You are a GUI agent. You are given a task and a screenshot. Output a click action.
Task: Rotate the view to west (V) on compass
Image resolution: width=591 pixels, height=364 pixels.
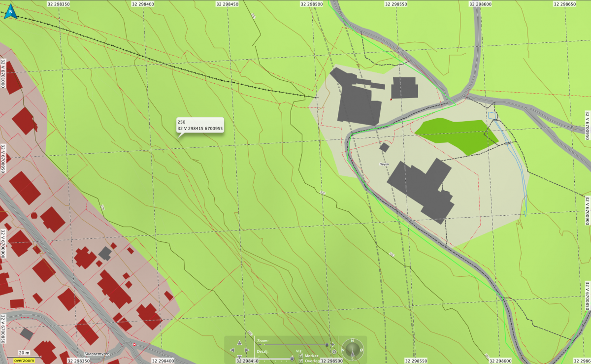[344, 350]
